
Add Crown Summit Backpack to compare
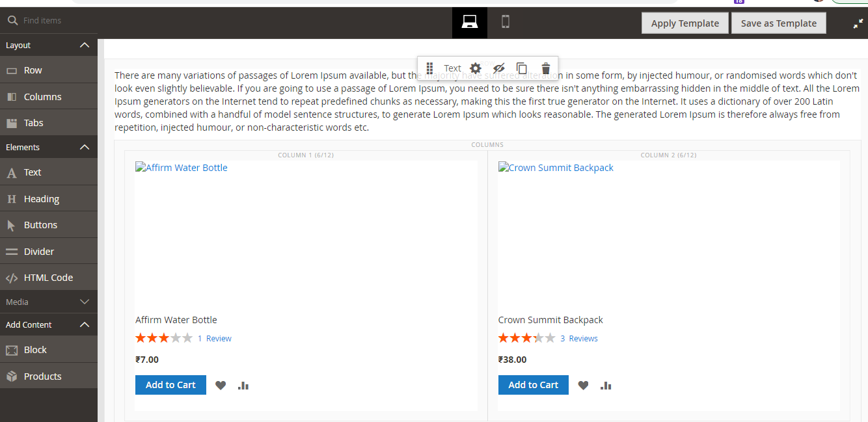click(x=606, y=385)
